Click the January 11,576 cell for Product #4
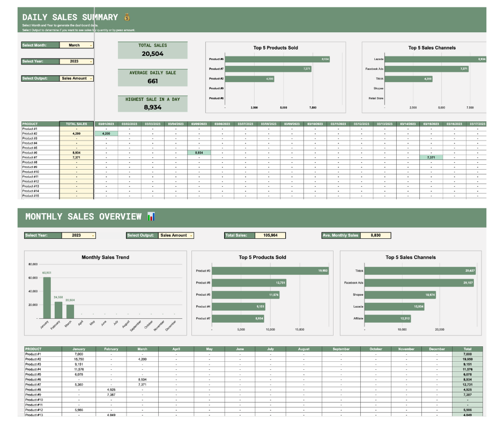 (x=79, y=369)
